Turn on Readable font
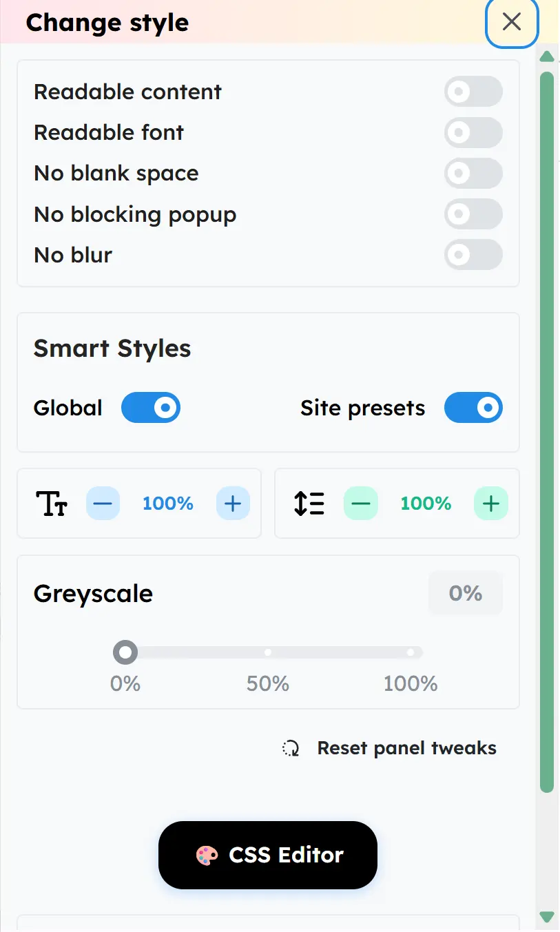The width and height of the screenshot is (560, 932). pyautogui.click(x=473, y=132)
